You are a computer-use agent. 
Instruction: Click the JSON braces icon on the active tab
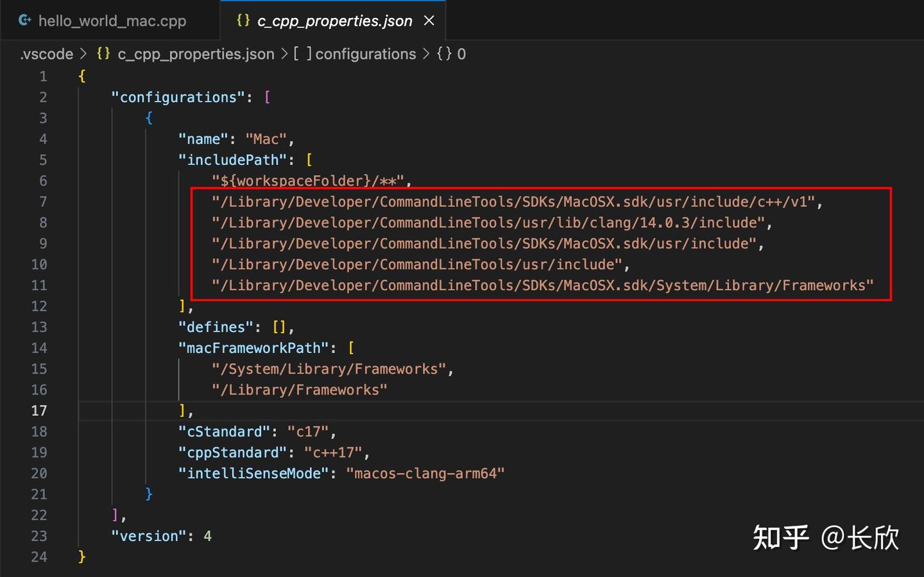tap(243, 20)
